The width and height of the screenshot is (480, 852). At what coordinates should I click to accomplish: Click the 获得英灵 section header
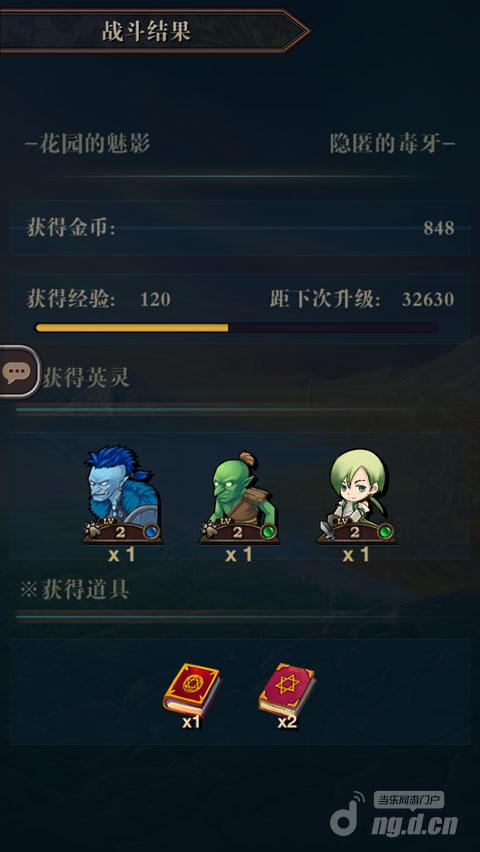86,378
